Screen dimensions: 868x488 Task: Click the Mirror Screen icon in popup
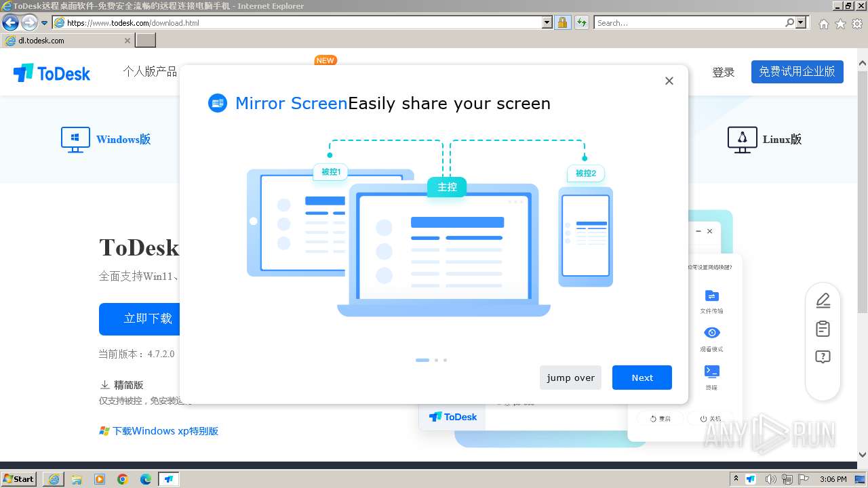218,103
